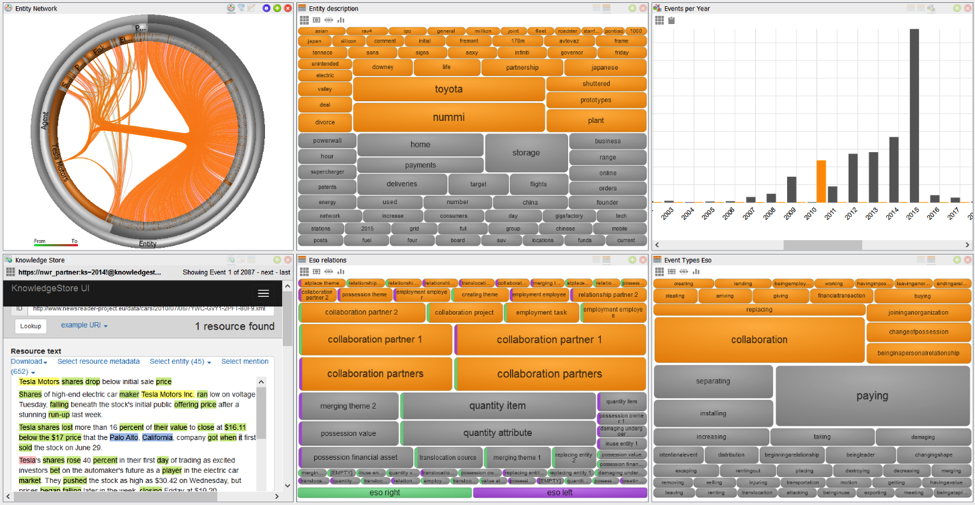Image resolution: width=975 pixels, height=505 pixels.
Task: Open the Download dropdown in Resource text
Action: click(29, 361)
